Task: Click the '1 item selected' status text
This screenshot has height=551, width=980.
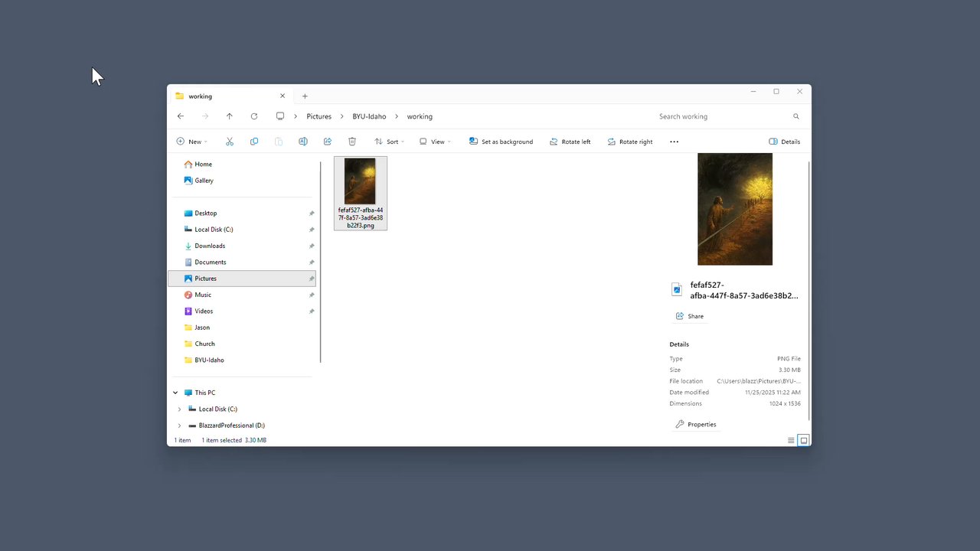Action: (x=221, y=440)
